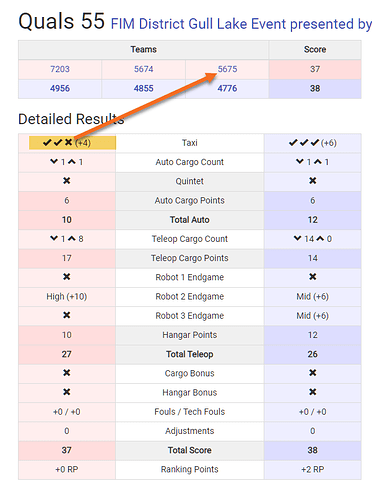The image size is (372, 499).
Task: Select red alliance score 37 cell
Action: 315,69
